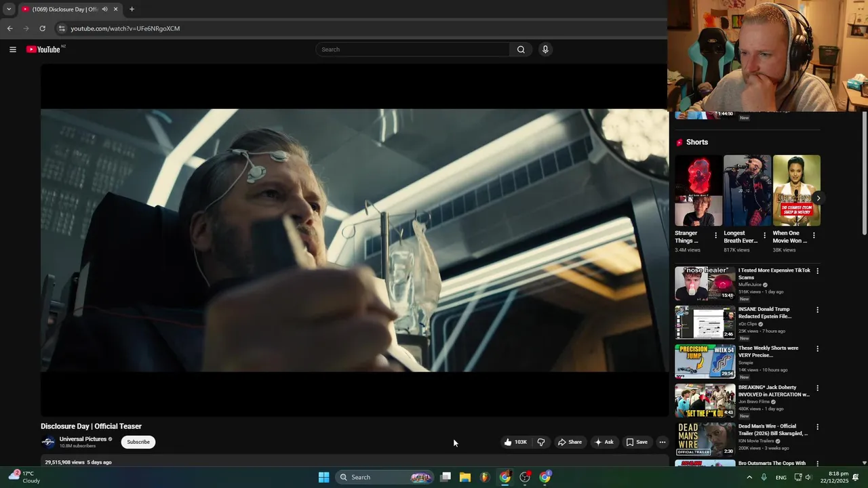Open the volume control in system tray
This screenshot has height=488, width=868.
coord(808,477)
